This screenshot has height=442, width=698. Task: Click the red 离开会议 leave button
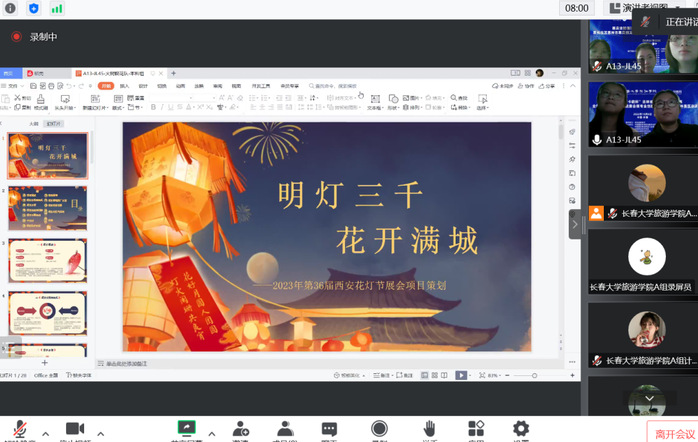tap(672, 433)
